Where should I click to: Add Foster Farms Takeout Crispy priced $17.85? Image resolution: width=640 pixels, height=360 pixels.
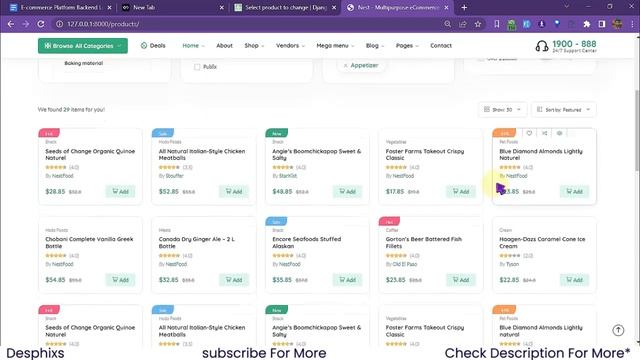click(461, 191)
